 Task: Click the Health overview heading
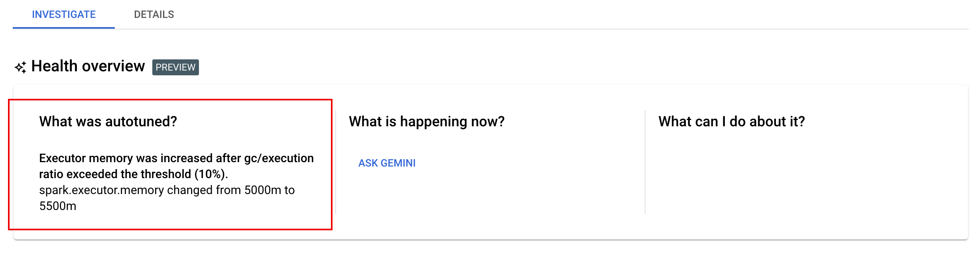click(88, 66)
